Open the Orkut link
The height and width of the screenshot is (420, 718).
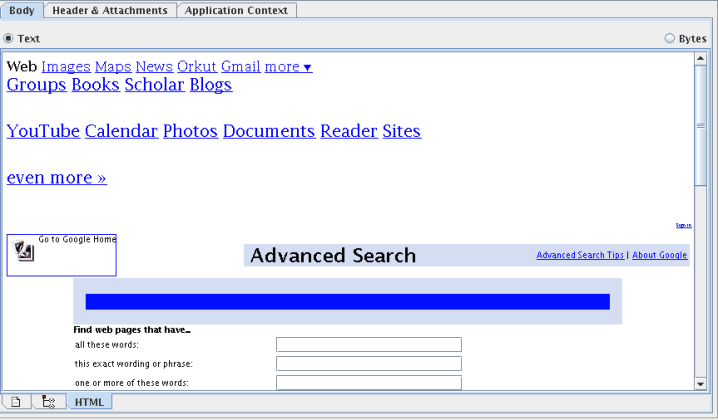pos(196,67)
